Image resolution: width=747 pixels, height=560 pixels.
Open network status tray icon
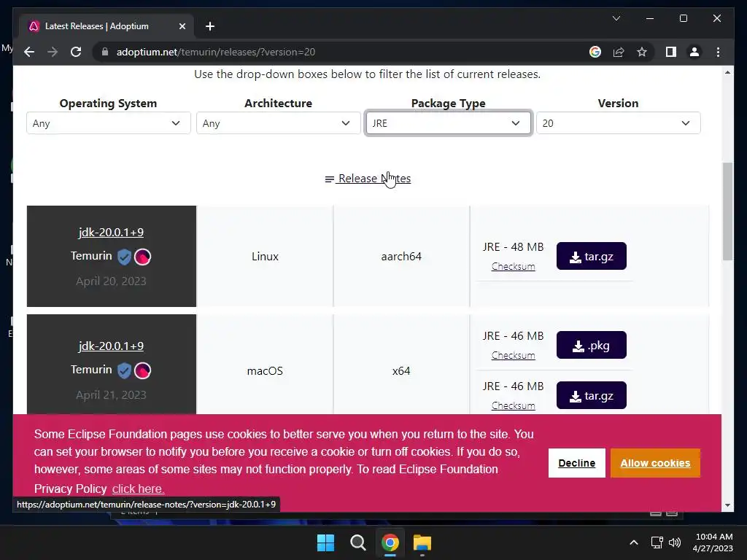tap(657, 542)
